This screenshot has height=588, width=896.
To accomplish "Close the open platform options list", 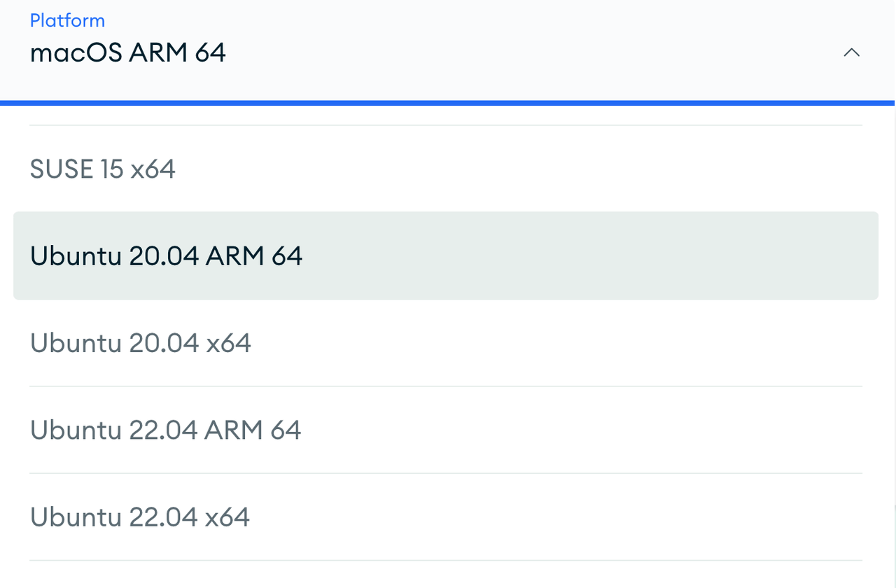I will (x=851, y=52).
